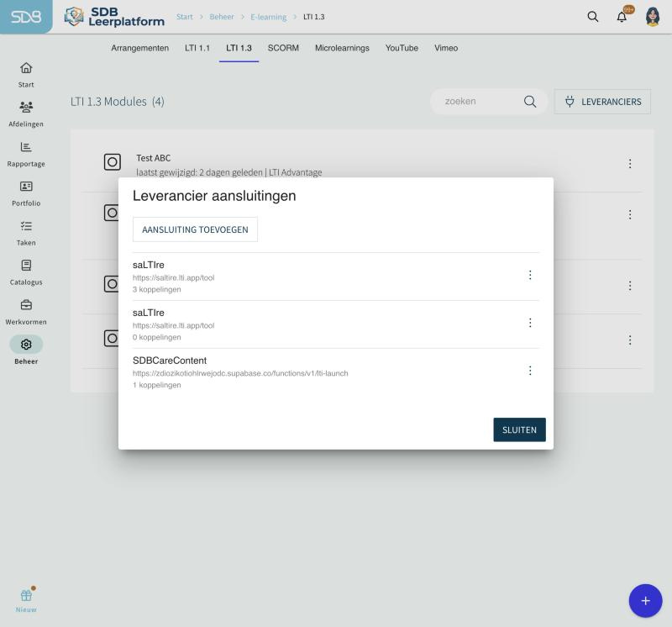Click the SDB logo in the corner
The image size is (672, 627).
pos(26,17)
